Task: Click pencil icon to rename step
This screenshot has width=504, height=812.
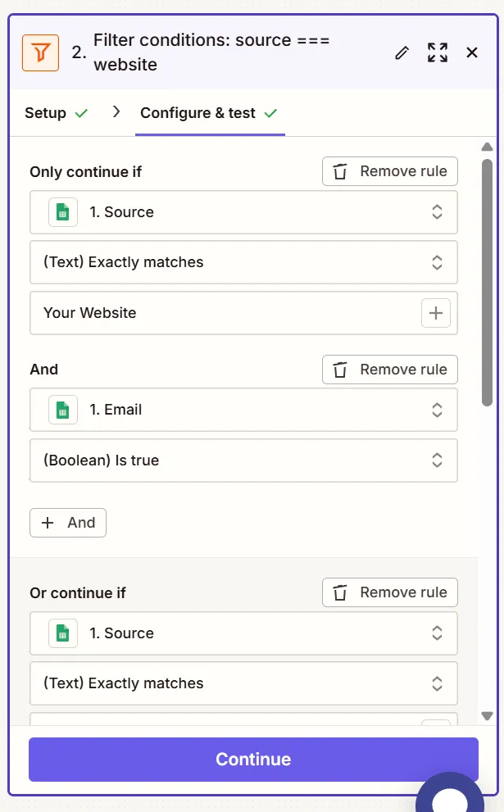Action: [402, 53]
